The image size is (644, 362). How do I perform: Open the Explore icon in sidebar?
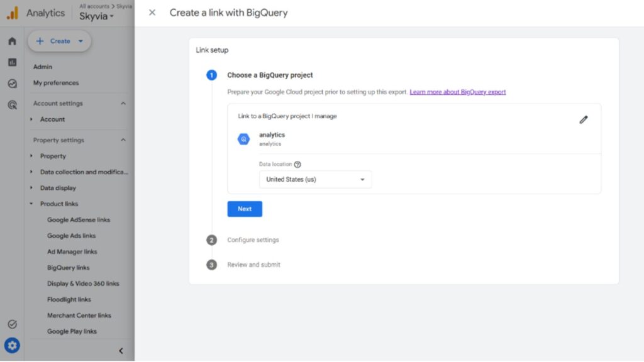[x=13, y=84]
